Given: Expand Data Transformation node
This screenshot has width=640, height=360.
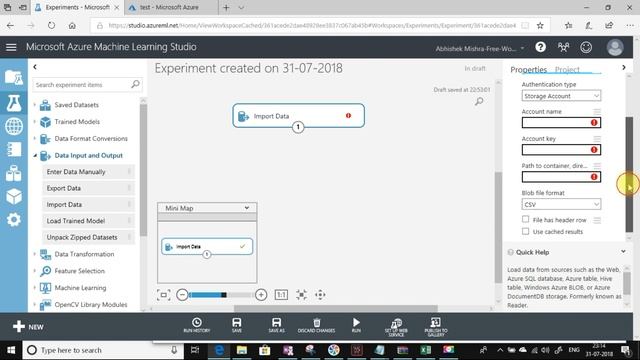Looking at the screenshot, I should point(35,254).
